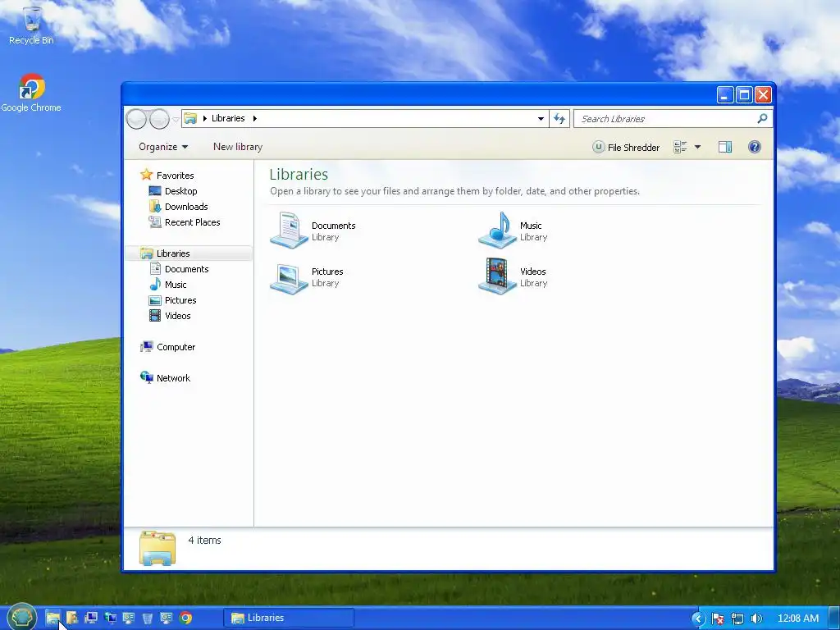Minimize the Libraries window

[x=725, y=95]
